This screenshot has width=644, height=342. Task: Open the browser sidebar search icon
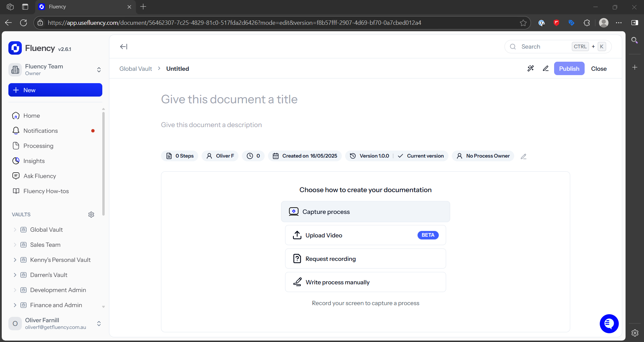click(x=635, y=41)
